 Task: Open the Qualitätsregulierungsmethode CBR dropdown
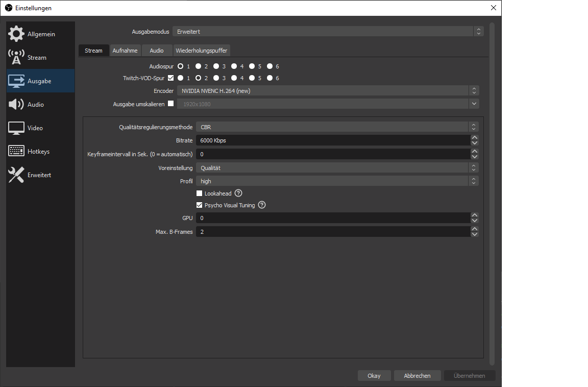point(337,127)
